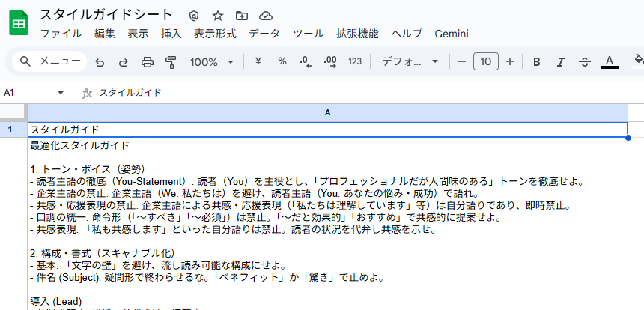Click the font size input field

pyautogui.click(x=486, y=62)
